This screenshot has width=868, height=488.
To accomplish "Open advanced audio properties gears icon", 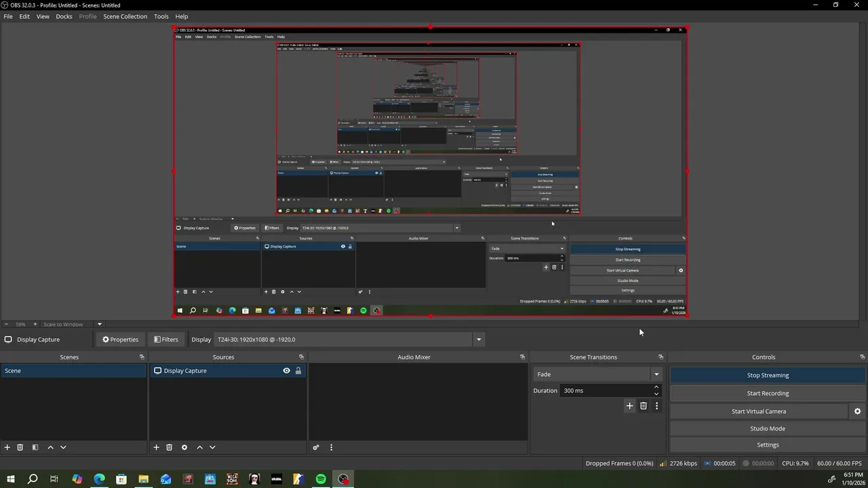I will click(x=315, y=447).
